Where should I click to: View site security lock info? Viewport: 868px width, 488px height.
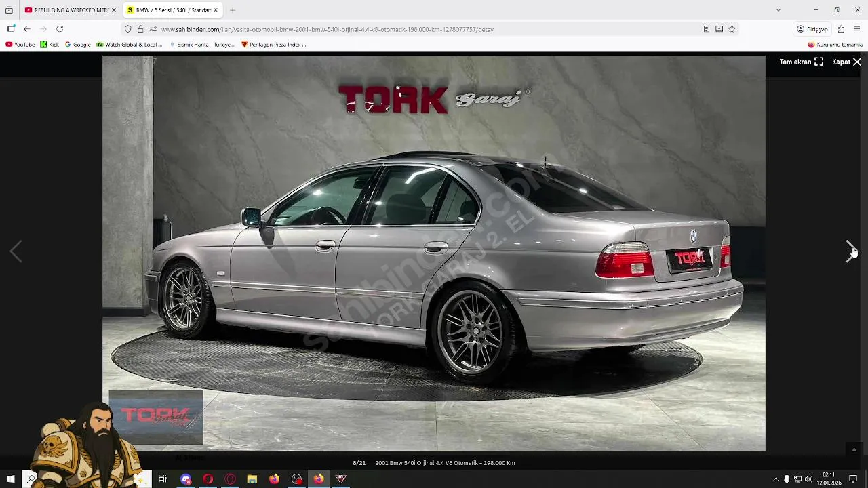pos(140,29)
